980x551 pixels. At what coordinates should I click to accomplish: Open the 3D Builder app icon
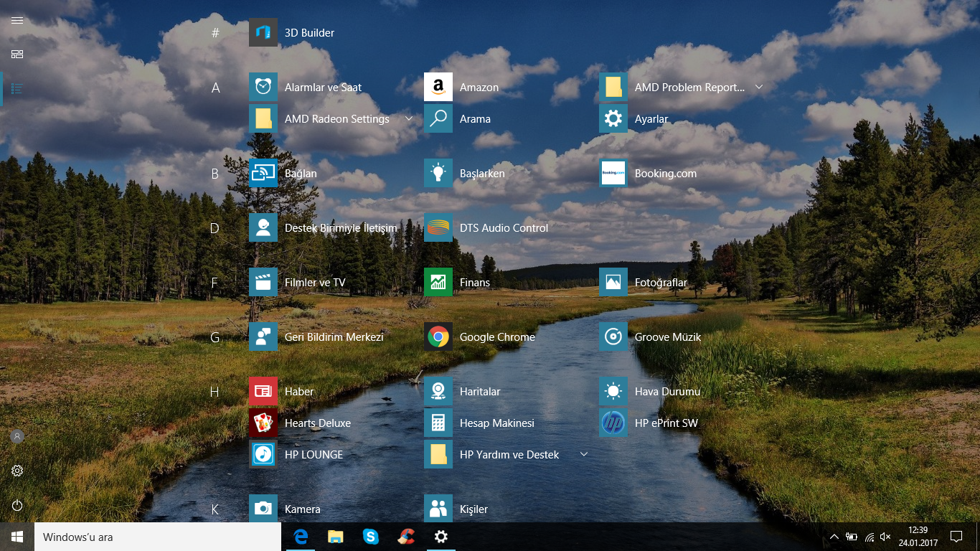263,33
